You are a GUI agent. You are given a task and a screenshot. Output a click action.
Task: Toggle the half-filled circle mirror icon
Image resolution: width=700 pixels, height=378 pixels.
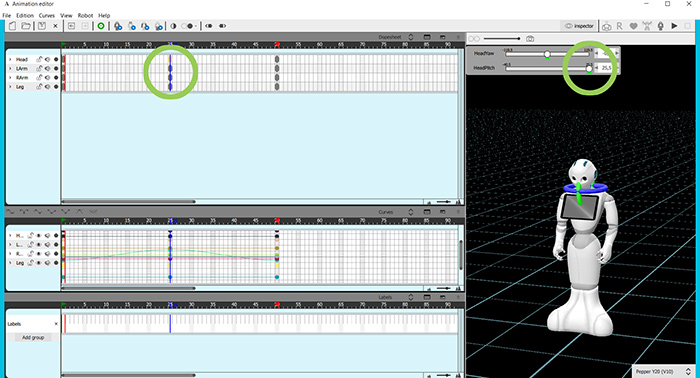pos(173,26)
